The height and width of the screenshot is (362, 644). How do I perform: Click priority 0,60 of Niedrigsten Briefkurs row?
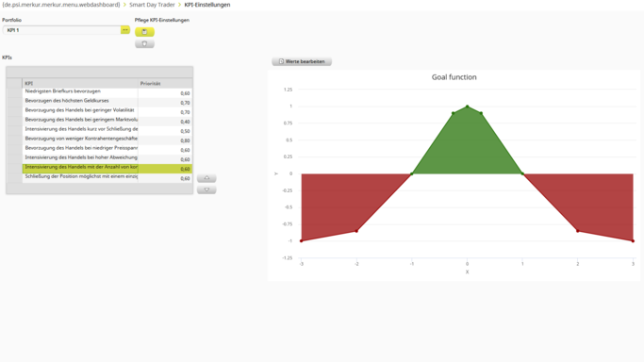click(x=185, y=93)
